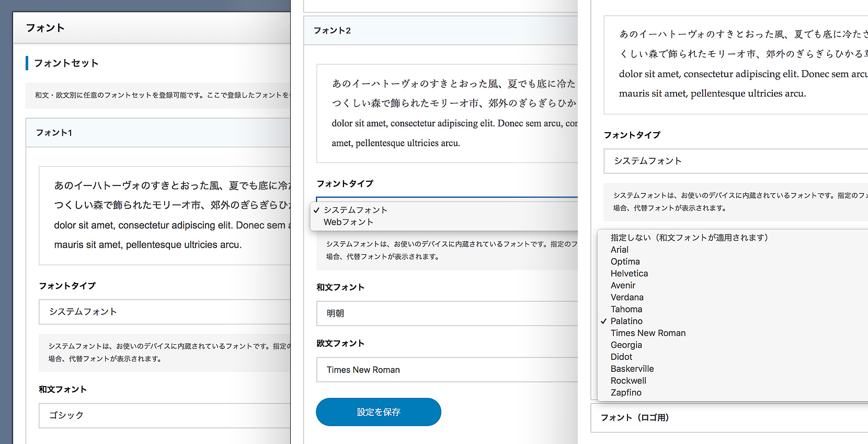Choose システムフォント option in the dropdown list
868x444 pixels.
coord(356,210)
